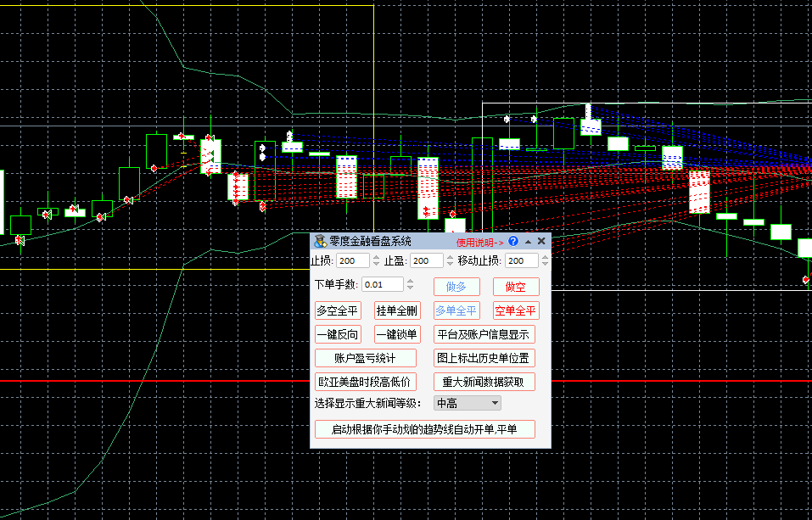Collapse the panel with the up-triangle icon

click(528, 242)
